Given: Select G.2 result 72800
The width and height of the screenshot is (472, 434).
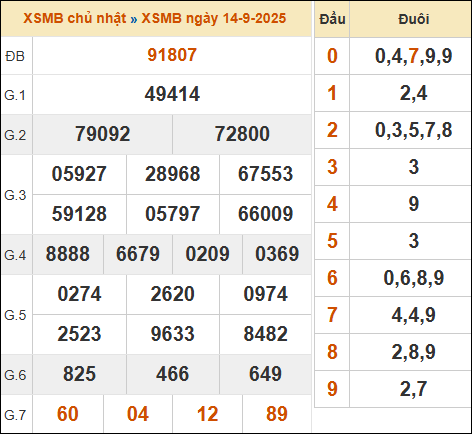Looking at the screenshot, I should [242, 134].
